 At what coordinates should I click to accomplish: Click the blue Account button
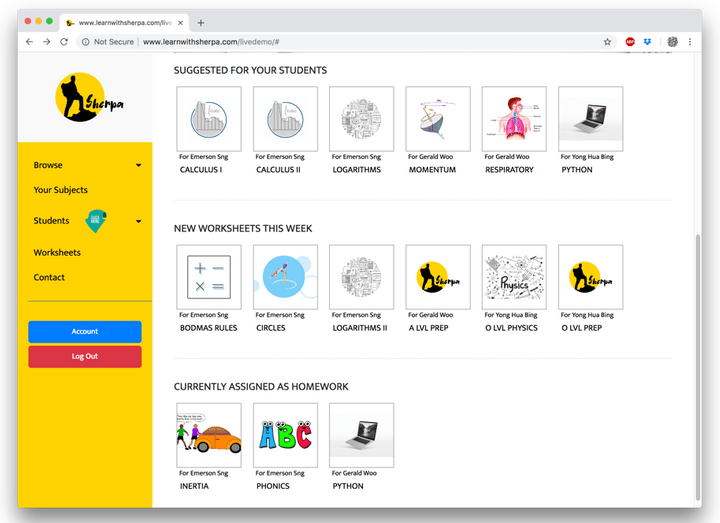tap(85, 332)
